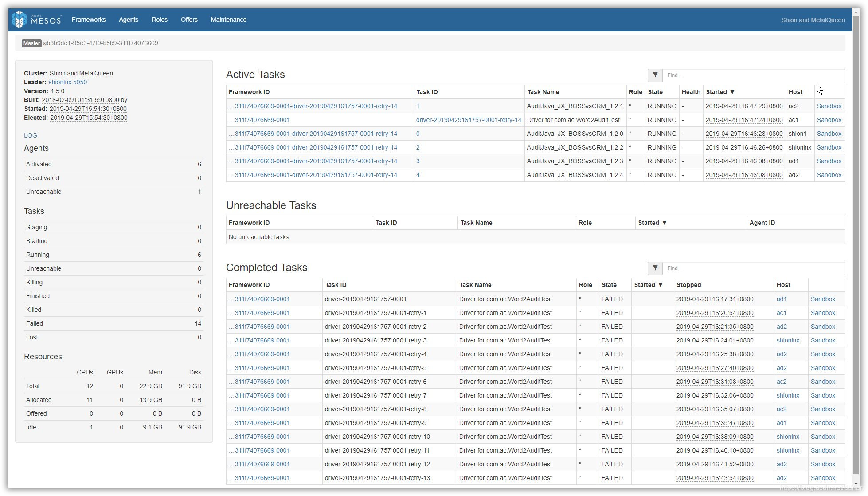Focus the Completed Tasks Find input

pyautogui.click(x=753, y=268)
